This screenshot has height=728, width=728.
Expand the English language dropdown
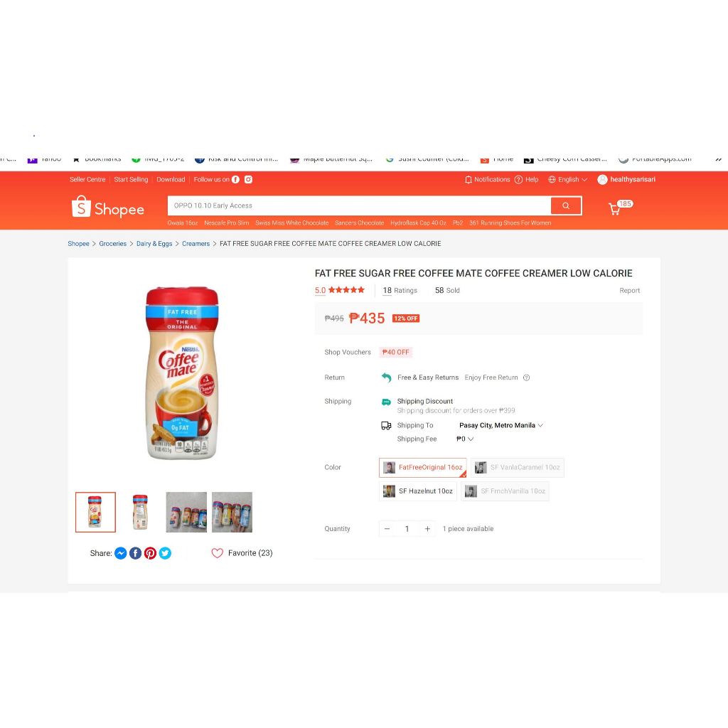pos(567,180)
